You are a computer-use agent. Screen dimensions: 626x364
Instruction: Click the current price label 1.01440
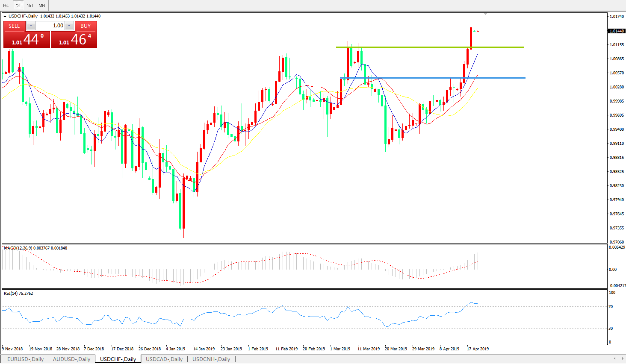click(x=617, y=31)
